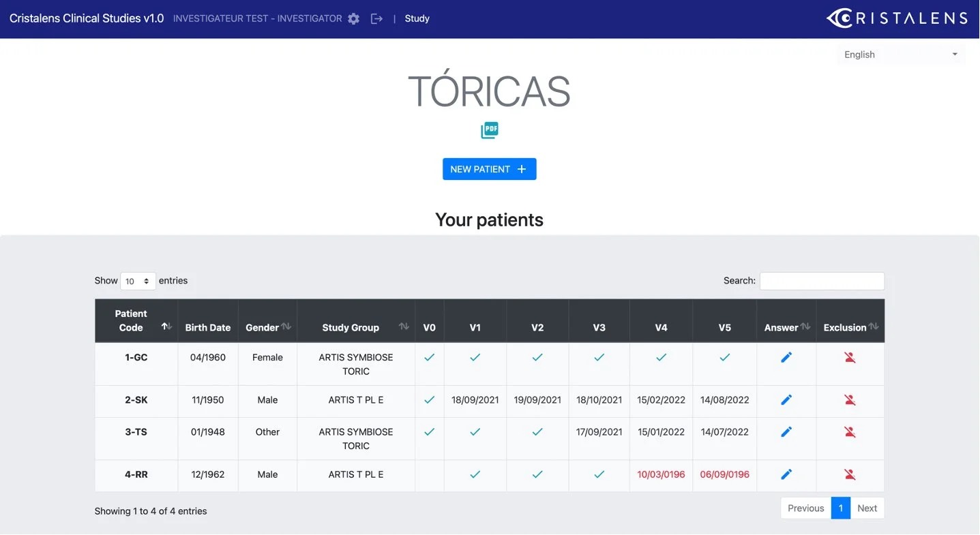Go to the Study menu item
Image resolution: width=980 pixels, height=535 pixels.
point(417,18)
